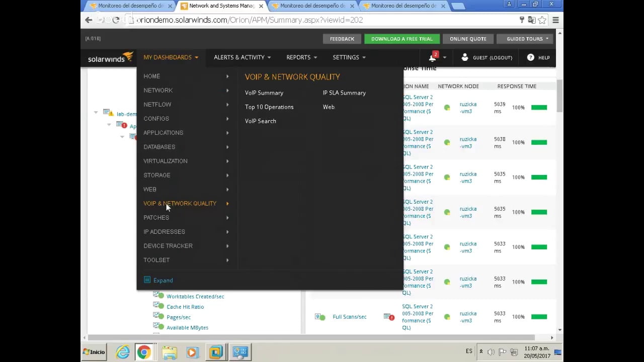Open Top 10 Operations link
The height and width of the screenshot is (362, 644).
coord(269,107)
